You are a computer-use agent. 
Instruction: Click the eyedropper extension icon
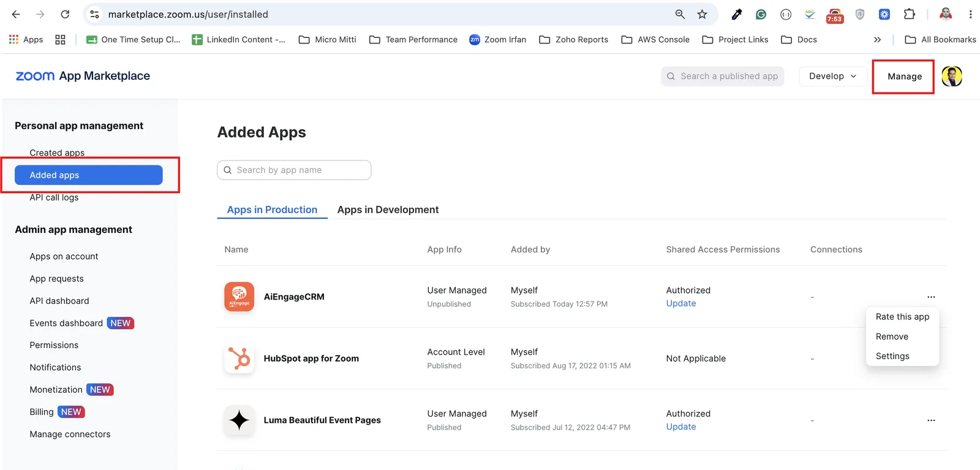coord(737,14)
